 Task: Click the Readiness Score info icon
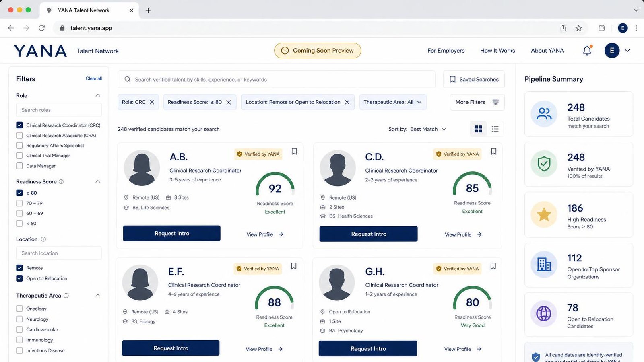(61, 182)
